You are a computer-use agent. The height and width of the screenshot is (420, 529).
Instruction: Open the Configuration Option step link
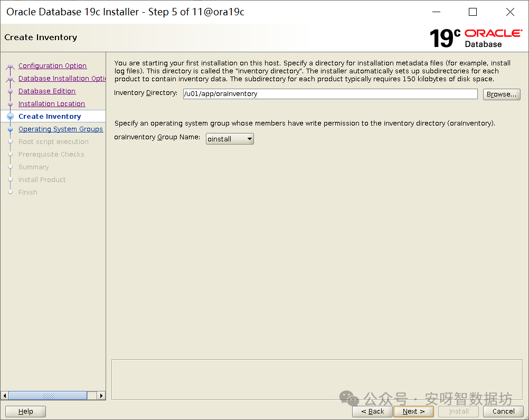(52, 66)
